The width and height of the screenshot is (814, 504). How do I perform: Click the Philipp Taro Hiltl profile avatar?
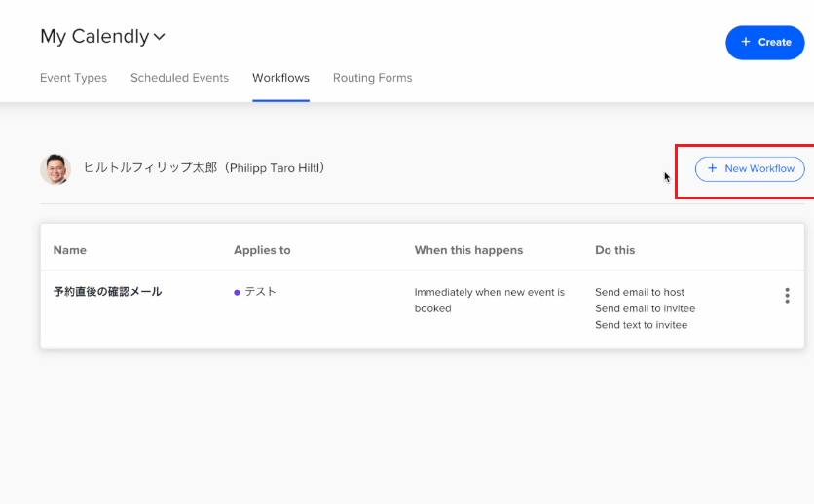click(55, 169)
